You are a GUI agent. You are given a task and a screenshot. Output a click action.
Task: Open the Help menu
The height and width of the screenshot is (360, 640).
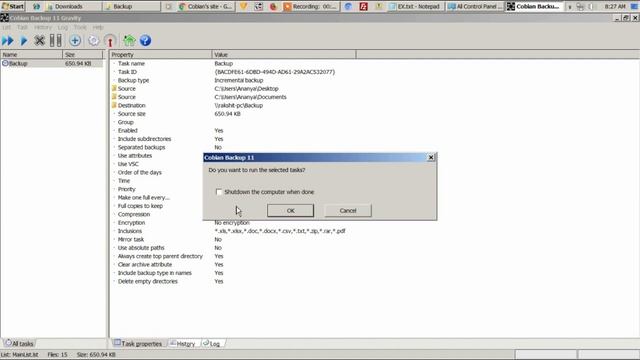[98, 27]
